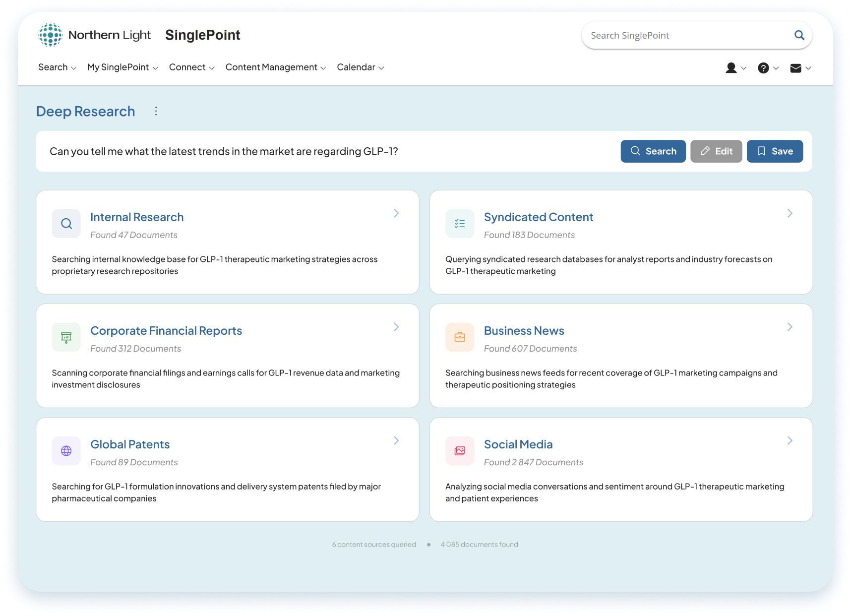Click 'Found 2 847 Documents' text
851x616 pixels.
pos(534,462)
